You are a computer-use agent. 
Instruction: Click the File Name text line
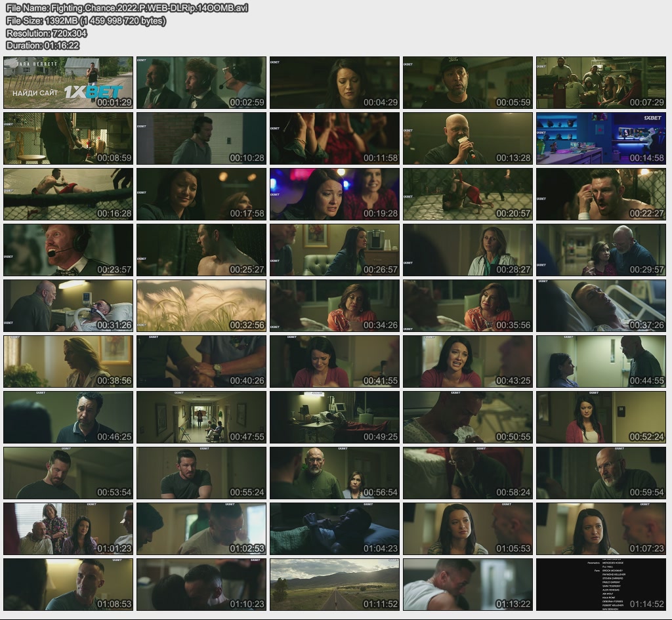click(x=127, y=8)
